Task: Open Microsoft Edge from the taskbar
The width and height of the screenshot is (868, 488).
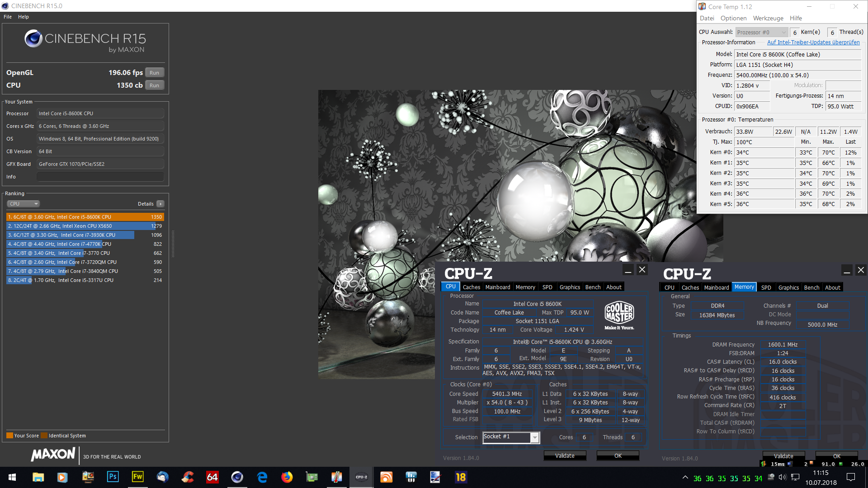Action: click(x=262, y=477)
